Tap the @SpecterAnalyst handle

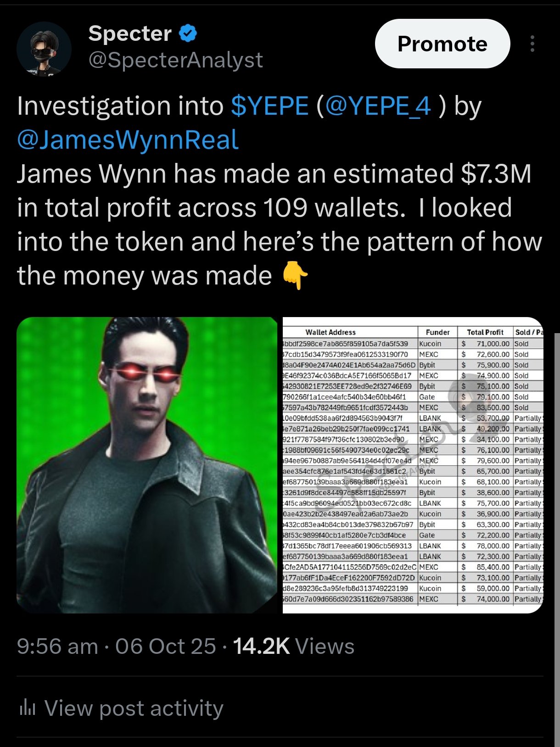[x=175, y=60]
